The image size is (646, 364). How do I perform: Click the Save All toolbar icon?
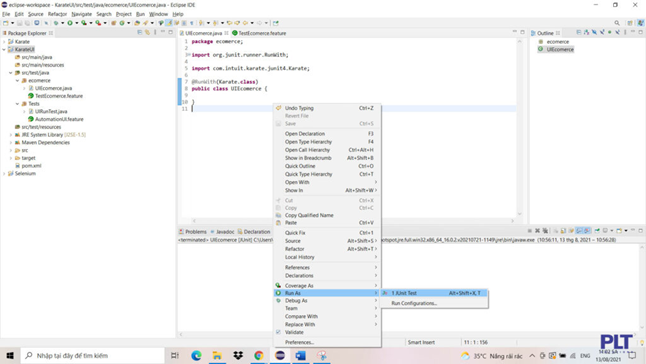pos(28,23)
